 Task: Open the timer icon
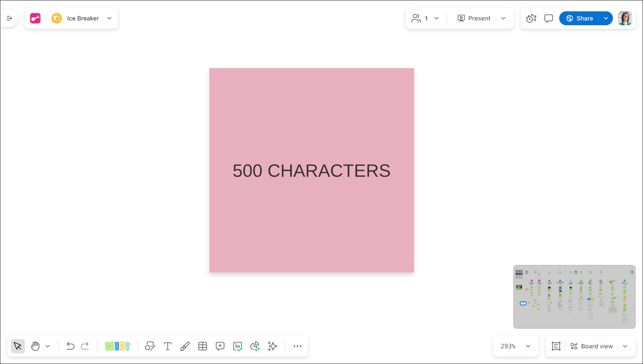531,18
